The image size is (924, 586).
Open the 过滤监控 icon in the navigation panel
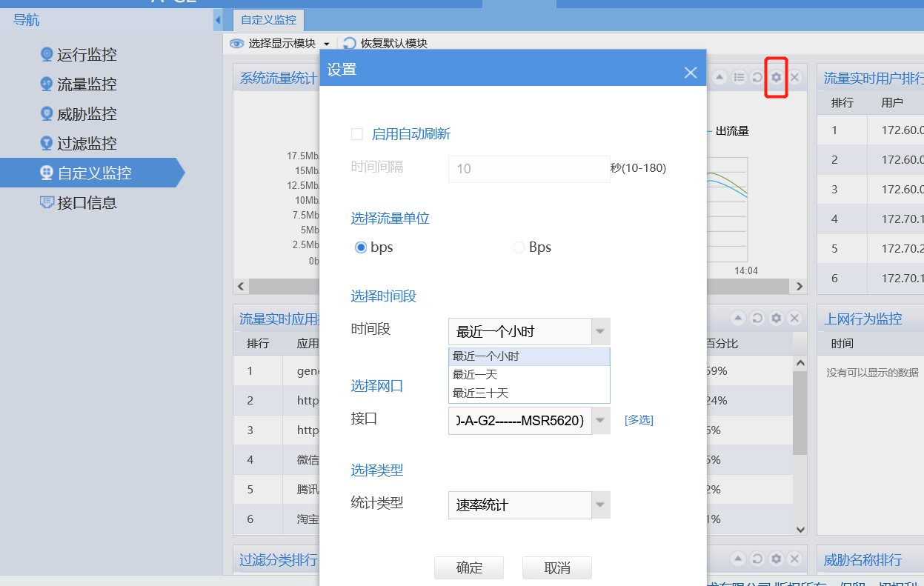pyautogui.click(x=47, y=143)
